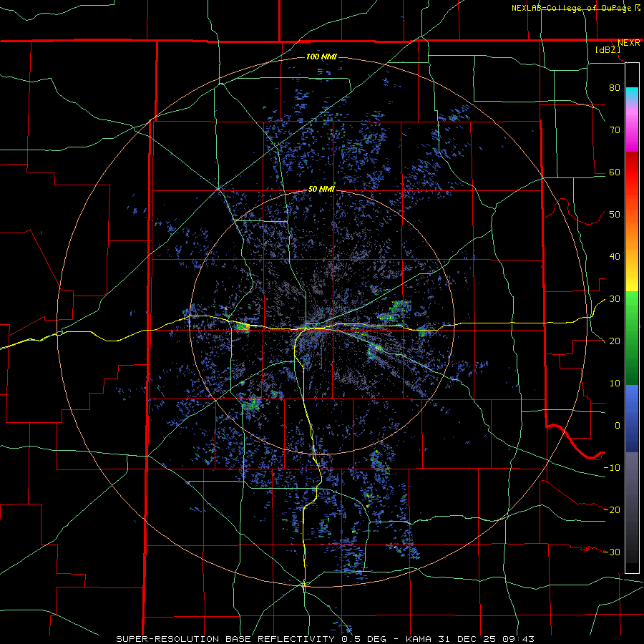Select the 70 dBZ scale label
Viewport: 644px width, 644px height.
(615, 130)
